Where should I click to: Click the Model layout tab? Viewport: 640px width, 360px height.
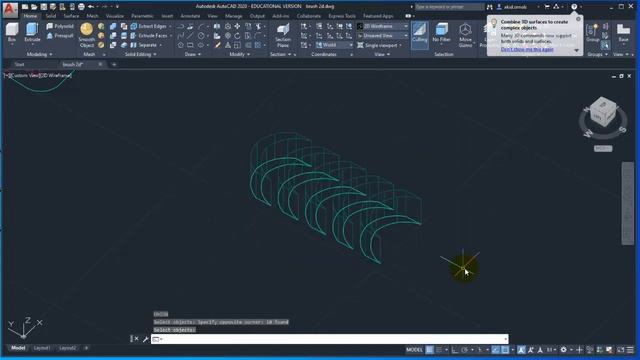pos(18,348)
